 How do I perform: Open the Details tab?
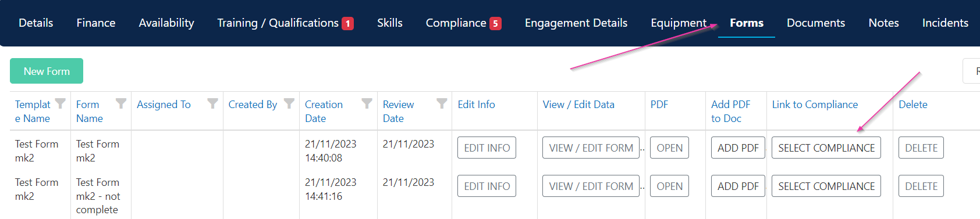click(x=35, y=23)
